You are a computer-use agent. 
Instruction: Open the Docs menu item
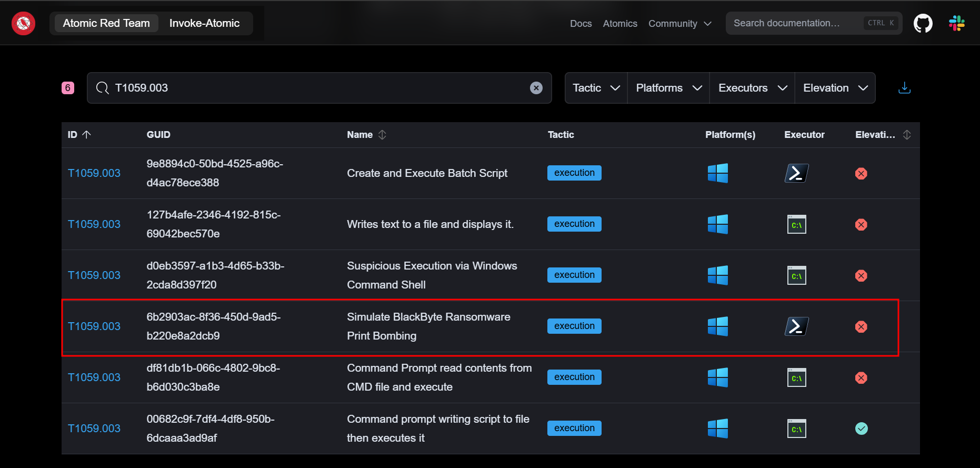pyautogui.click(x=581, y=24)
